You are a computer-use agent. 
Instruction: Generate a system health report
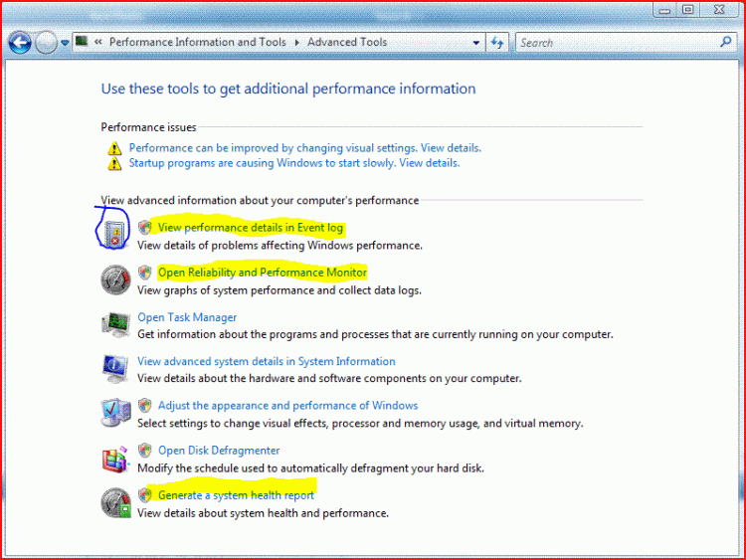[236, 495]
